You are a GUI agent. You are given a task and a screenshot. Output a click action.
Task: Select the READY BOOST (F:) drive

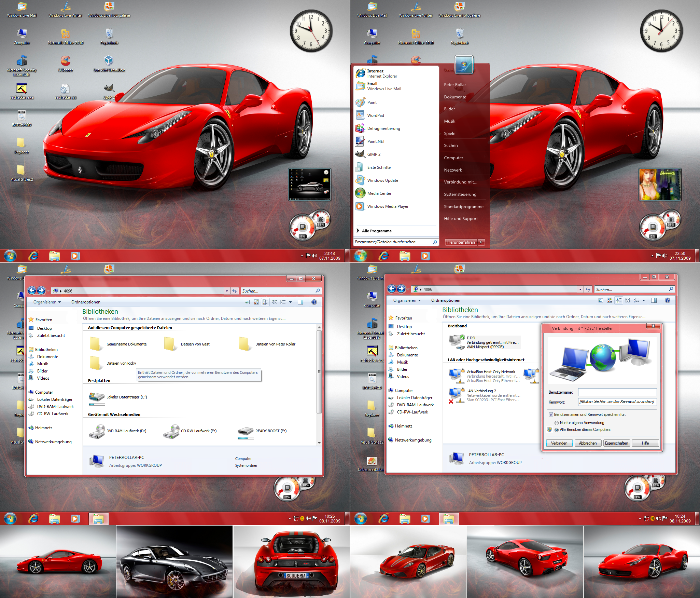262,431
